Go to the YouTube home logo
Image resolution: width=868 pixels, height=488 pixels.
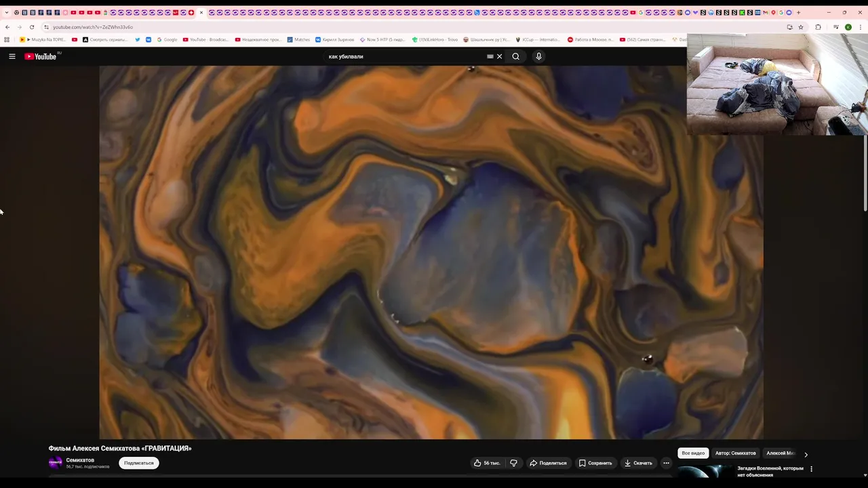41,56
